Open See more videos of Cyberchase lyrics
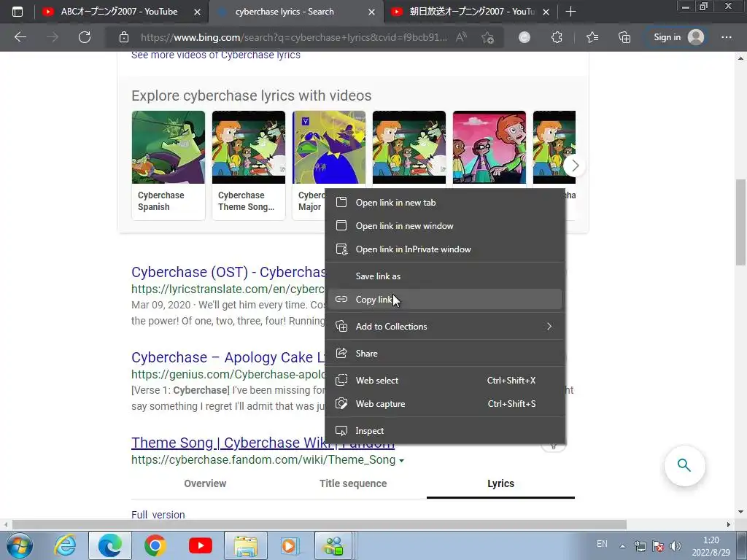This screenshot has height=560, width=747. pyautogui.click(x=216, y=55)
